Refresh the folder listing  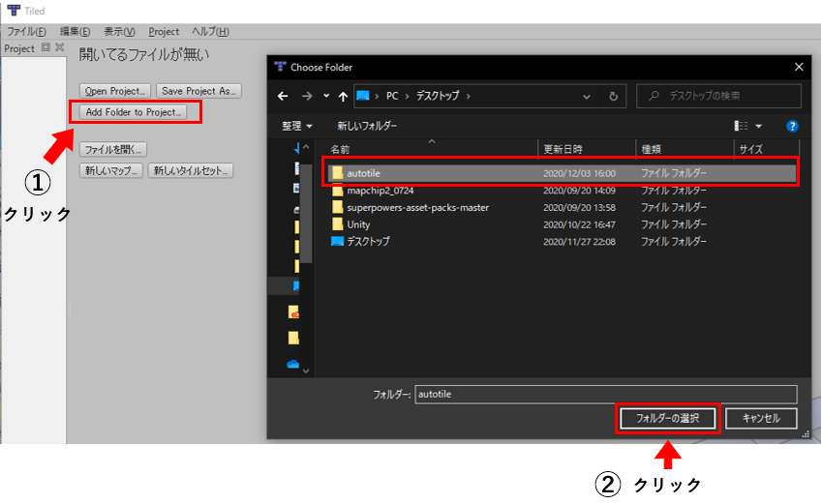click(x=613, y=97)
